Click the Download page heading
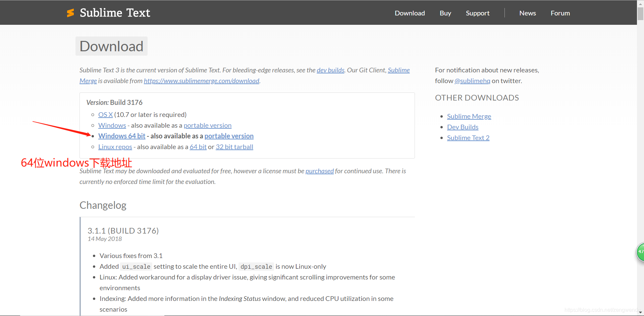The width and height of the screenshot is (644, 316). coord(111,46)
